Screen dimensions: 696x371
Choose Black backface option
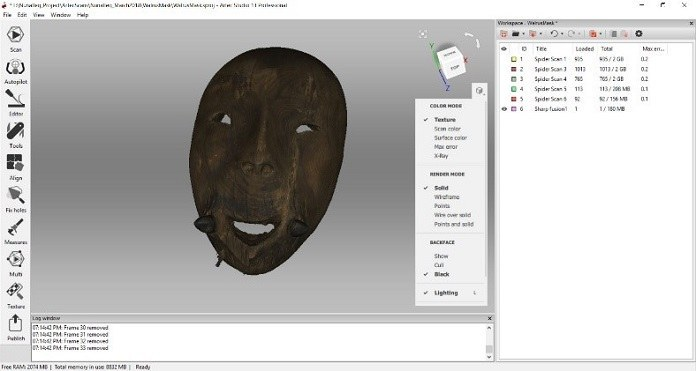pos(442,274)
